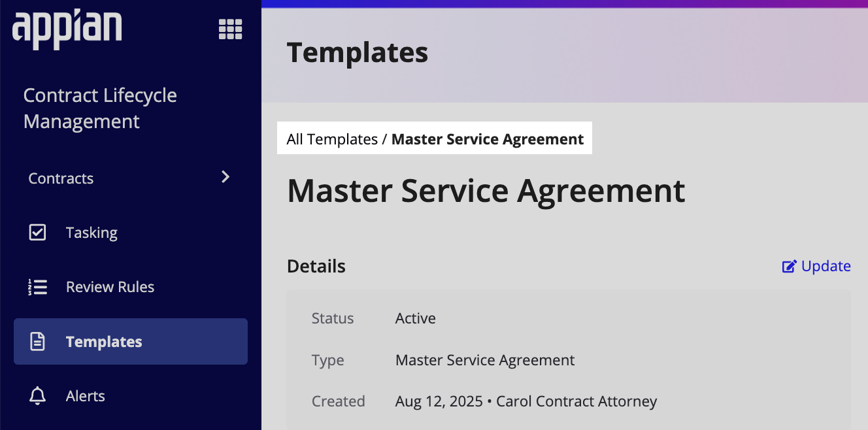This screenshot has width=868, height=430.
Task: Click the Type field label
Action: click(327, 360)
